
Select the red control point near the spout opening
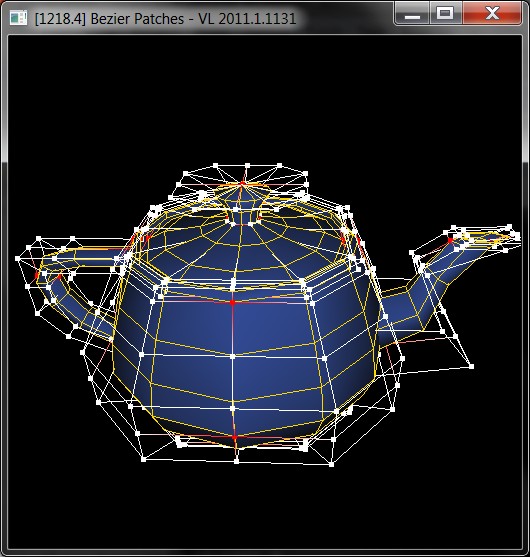pyautogui.click(x=450, y=240)
